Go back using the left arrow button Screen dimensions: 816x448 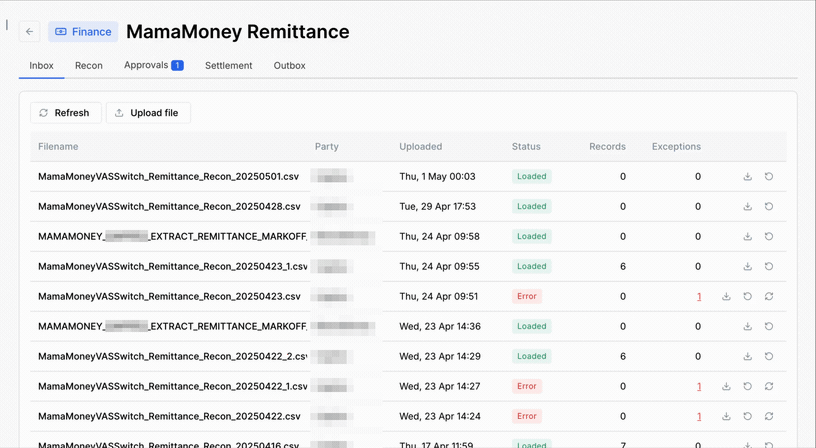coord(30,32)
